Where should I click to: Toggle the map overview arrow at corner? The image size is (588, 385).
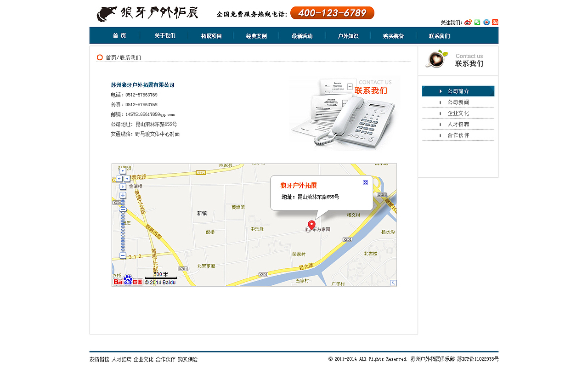(x=393, y=283)
